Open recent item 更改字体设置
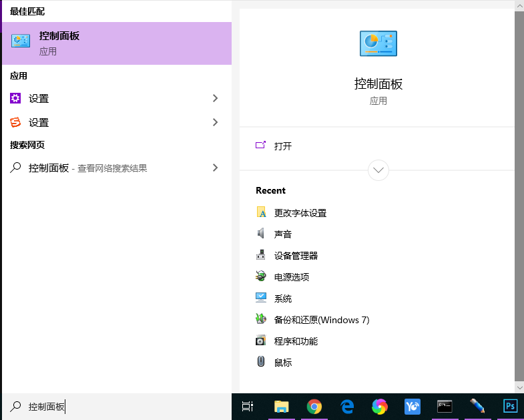The width and height of the screenshot is (524, 420). pos(300,213)
